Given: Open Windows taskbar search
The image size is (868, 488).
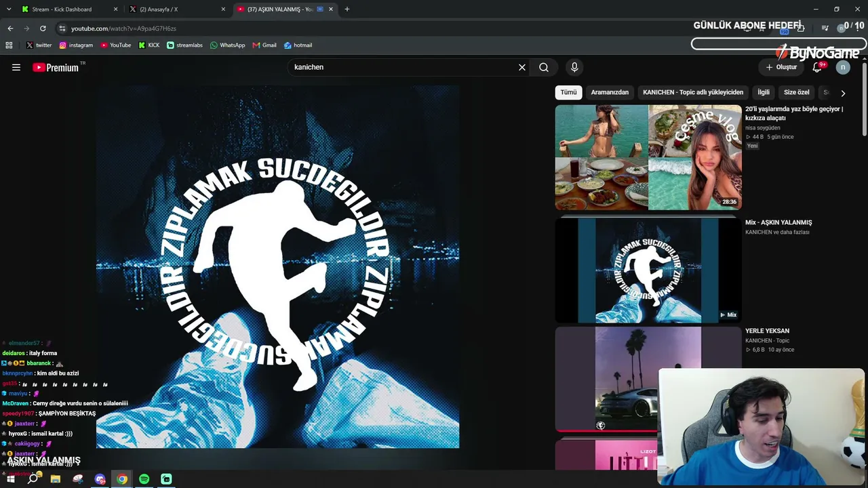Looking at the screenshot, I should coord(33,479).
